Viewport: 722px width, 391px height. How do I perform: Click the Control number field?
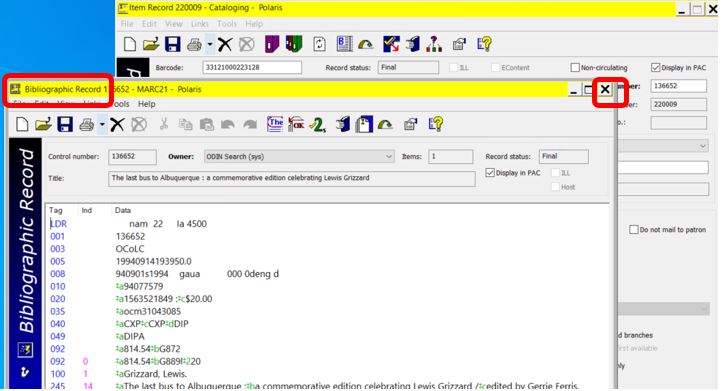132,157
